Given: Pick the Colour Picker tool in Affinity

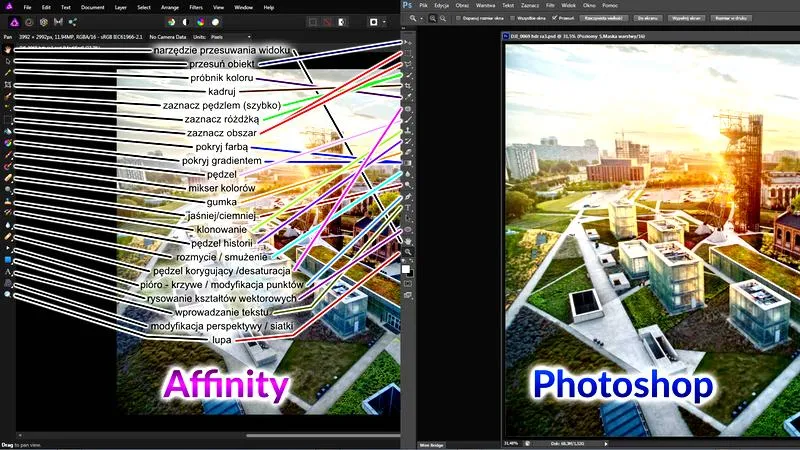Looking at the screenshot, I should tap(8, 73).
